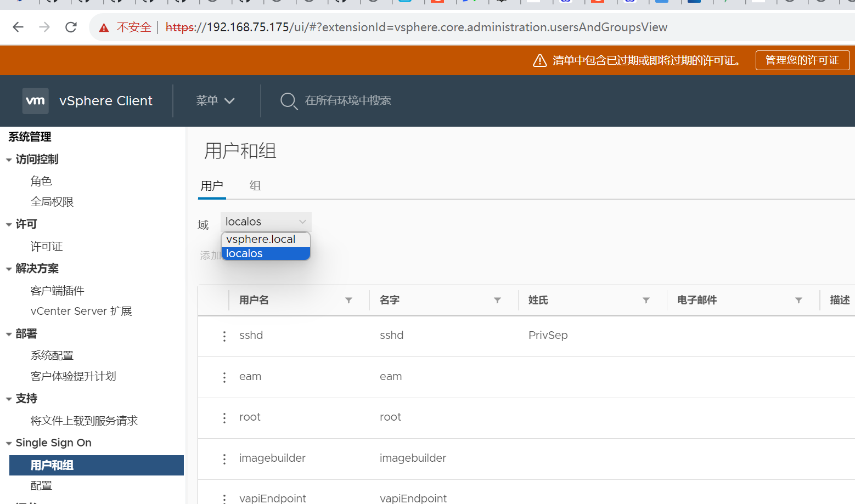
Task: Collapse the 解决方案 section
Action: pos(9,269)
